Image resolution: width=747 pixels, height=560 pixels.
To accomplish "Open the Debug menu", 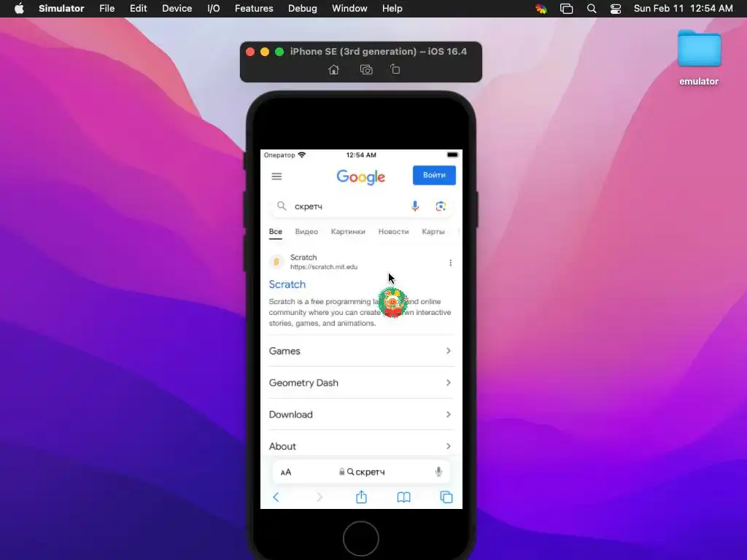I will 303,9.
